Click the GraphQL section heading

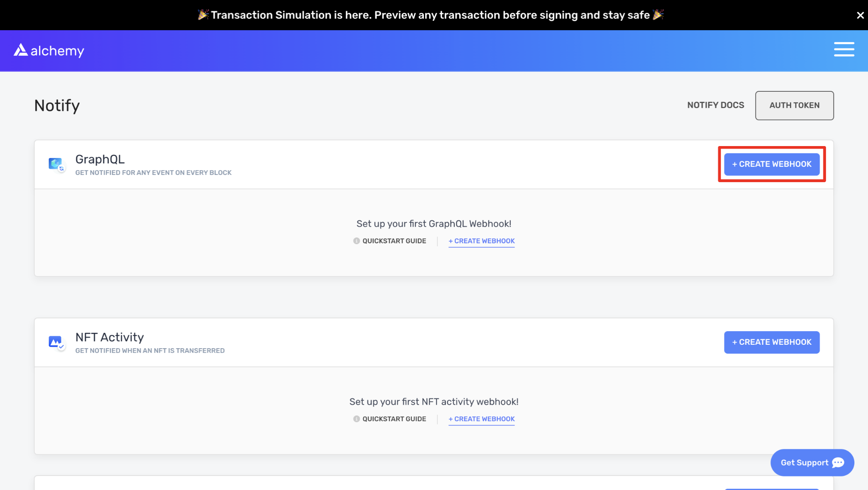coord(100,159)
